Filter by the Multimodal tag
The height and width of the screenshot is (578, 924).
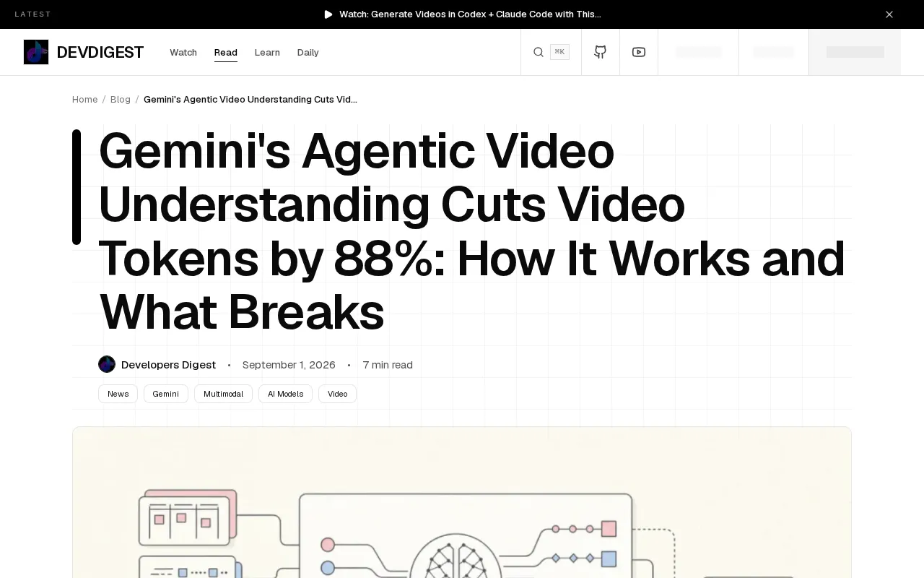(223, 394)
